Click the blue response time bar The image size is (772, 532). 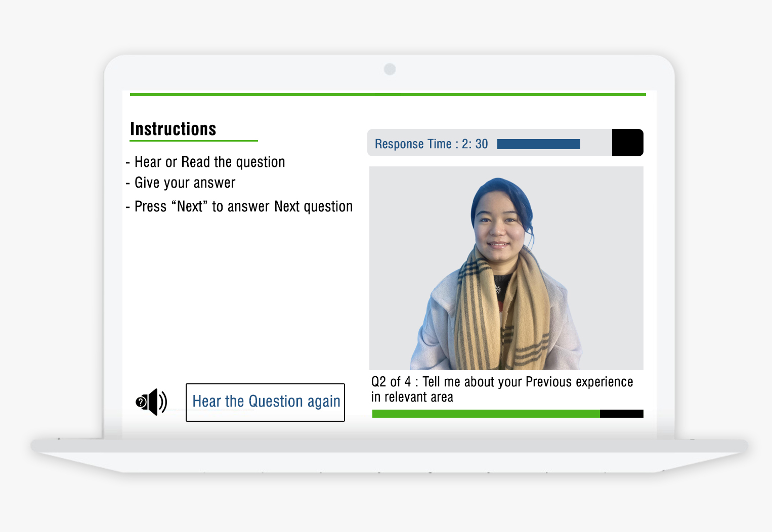tap(538, 144)
